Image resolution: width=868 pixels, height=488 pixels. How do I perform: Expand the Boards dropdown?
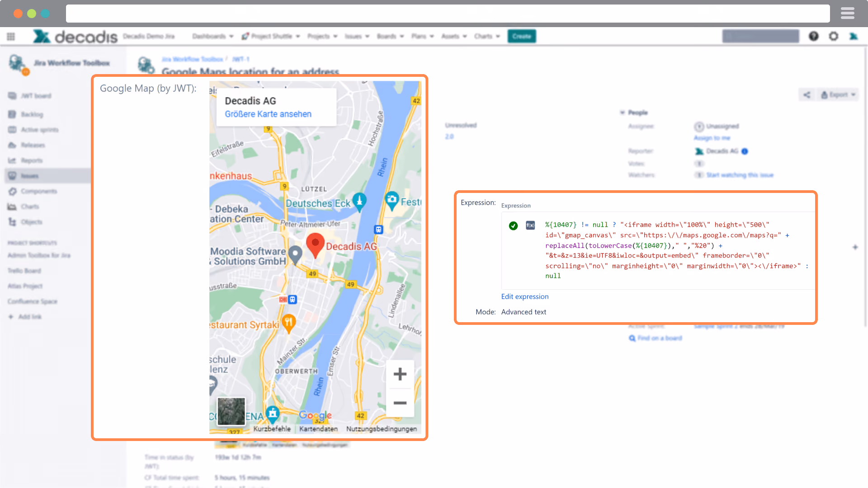click(390, 36)
